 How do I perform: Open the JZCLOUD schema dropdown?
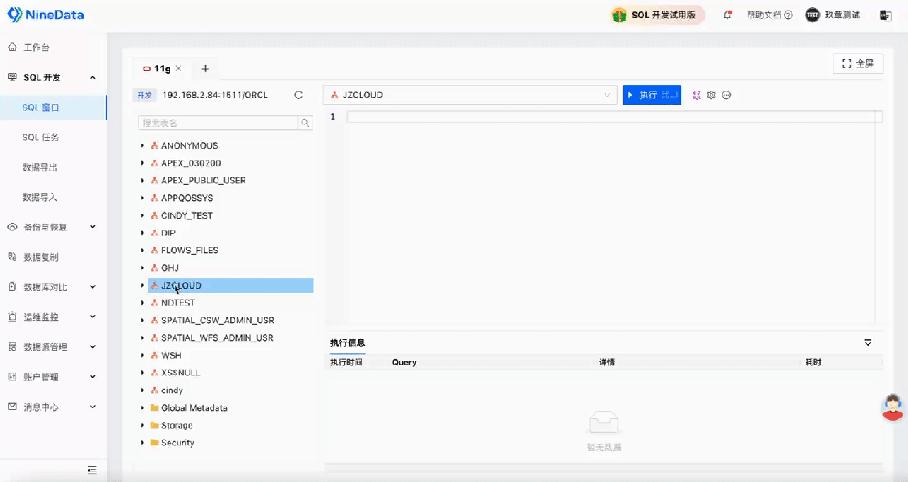click(470, 95)
